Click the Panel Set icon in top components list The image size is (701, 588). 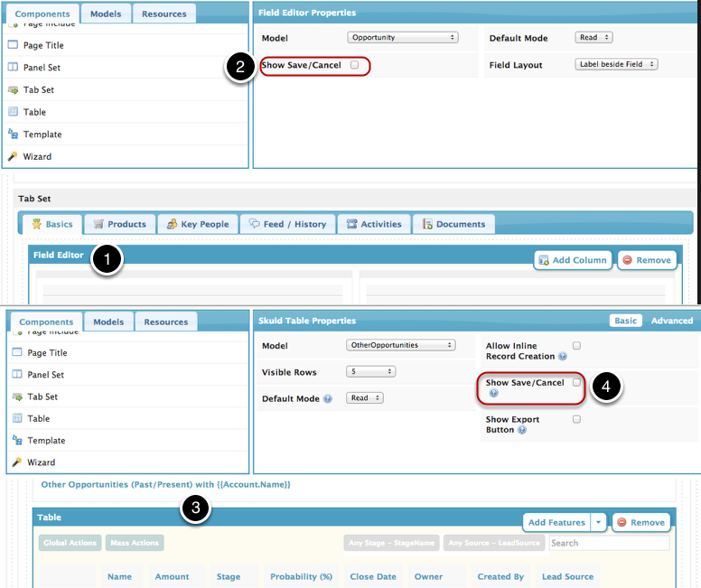14,68
